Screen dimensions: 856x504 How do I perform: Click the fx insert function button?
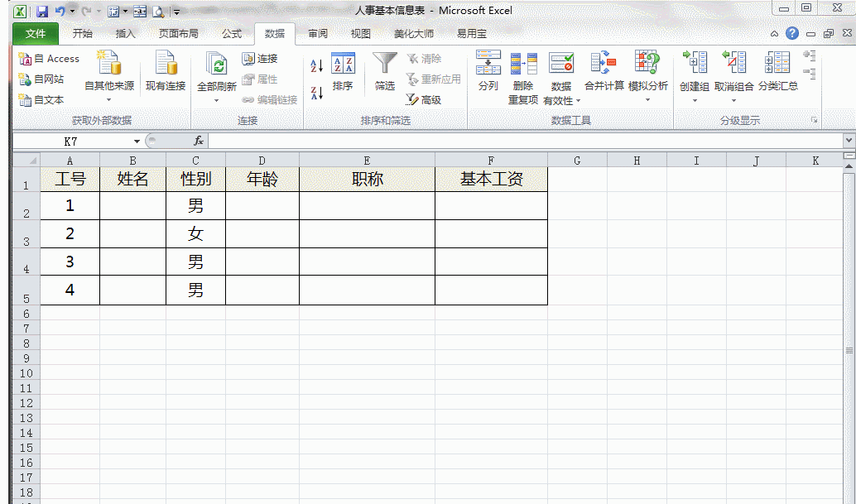pyautogui.click(x=199, y=142)
